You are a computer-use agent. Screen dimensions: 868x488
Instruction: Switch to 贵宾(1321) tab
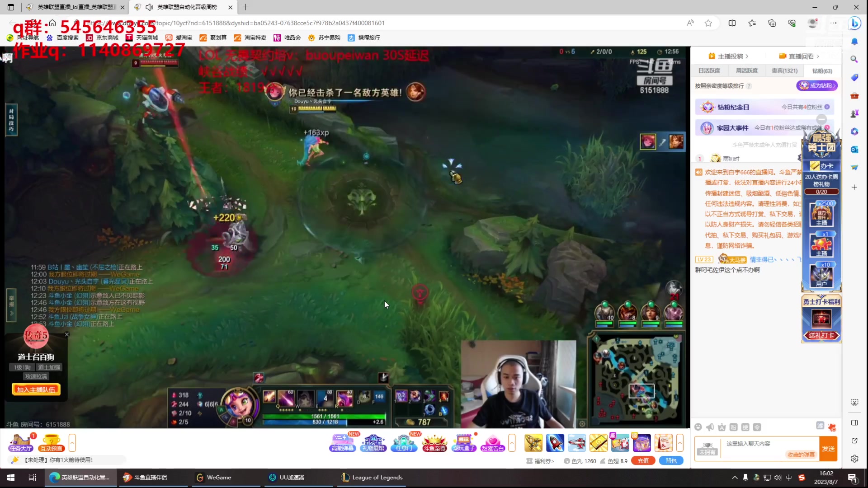point(784,70)
